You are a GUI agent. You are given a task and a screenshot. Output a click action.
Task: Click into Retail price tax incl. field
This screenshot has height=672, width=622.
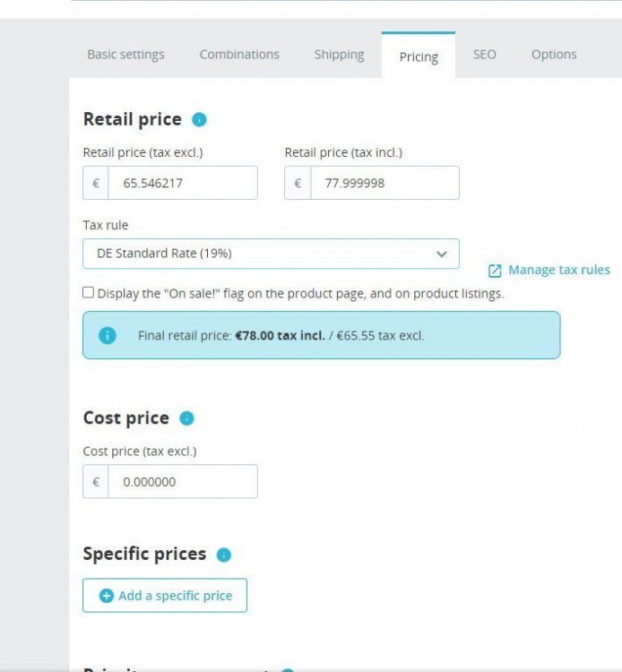384,183
